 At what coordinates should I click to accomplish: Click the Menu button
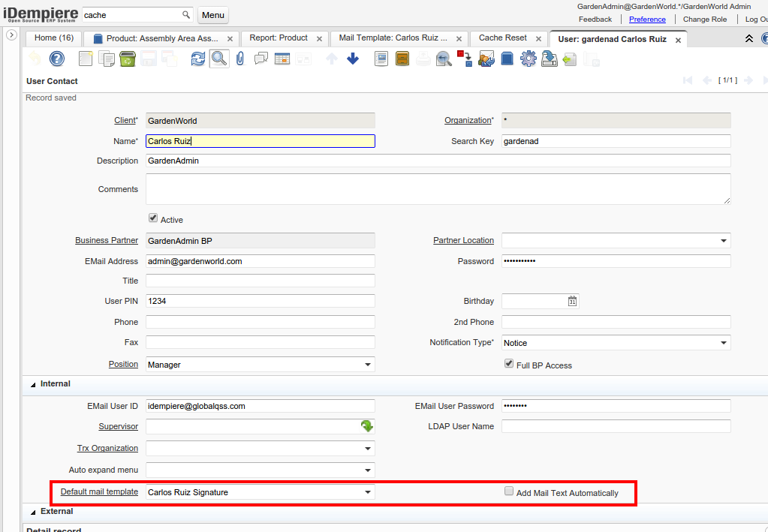[x=213, y=15]
